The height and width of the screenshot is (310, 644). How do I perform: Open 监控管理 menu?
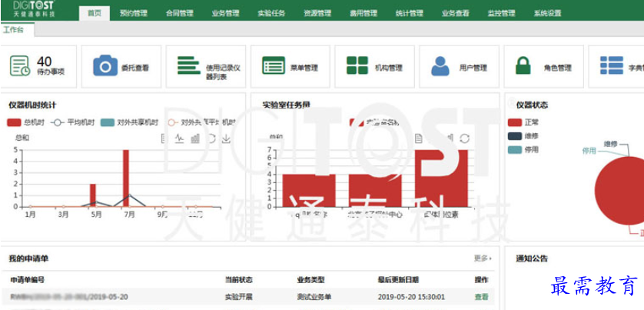[502, 13]
